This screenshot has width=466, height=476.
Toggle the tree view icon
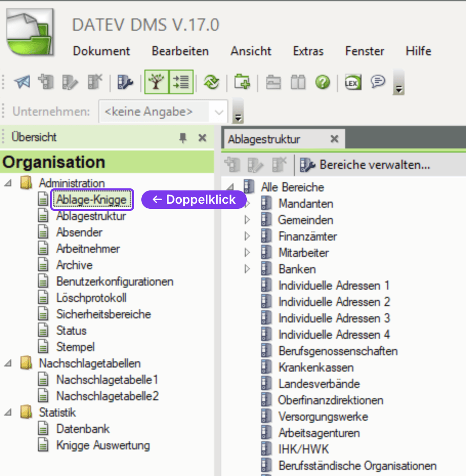click(x=157, y=82)
